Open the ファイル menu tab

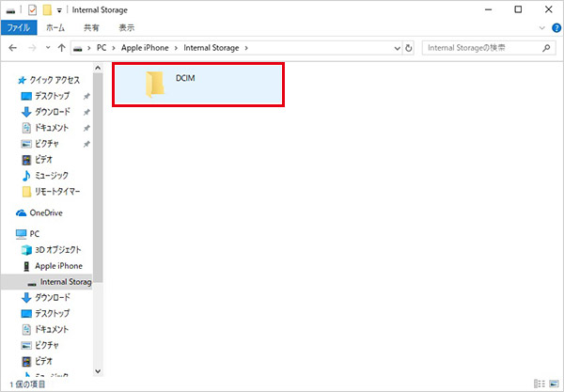click(x=19, y=27)
